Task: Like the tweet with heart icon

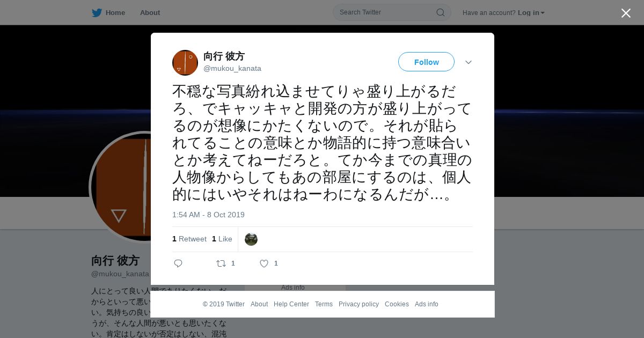Action: pos(264,263)
